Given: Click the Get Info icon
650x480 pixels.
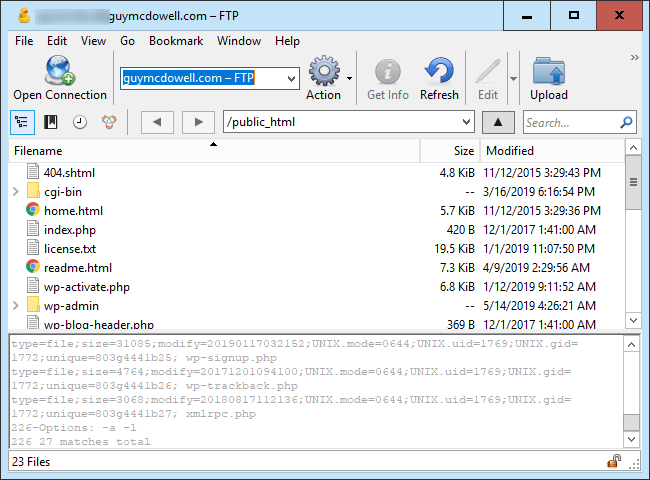Looking at the screenshot, I should pyautogui.click(x=388, y=71).
